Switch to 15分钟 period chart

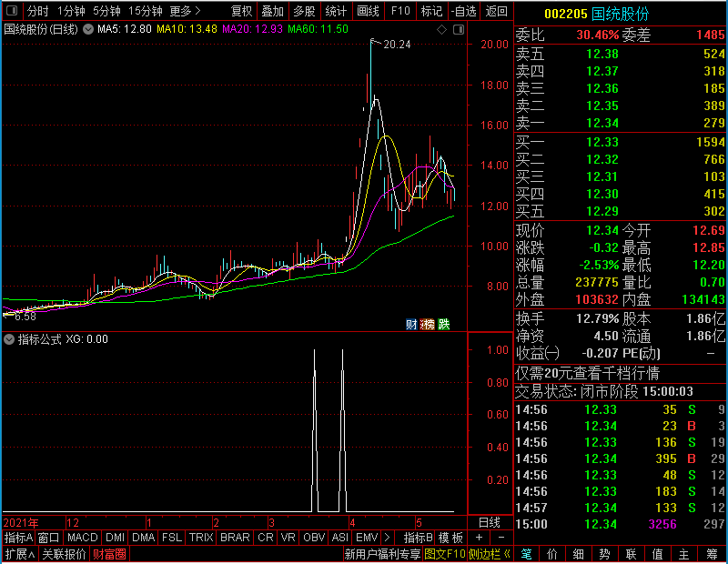coord(146,11)
